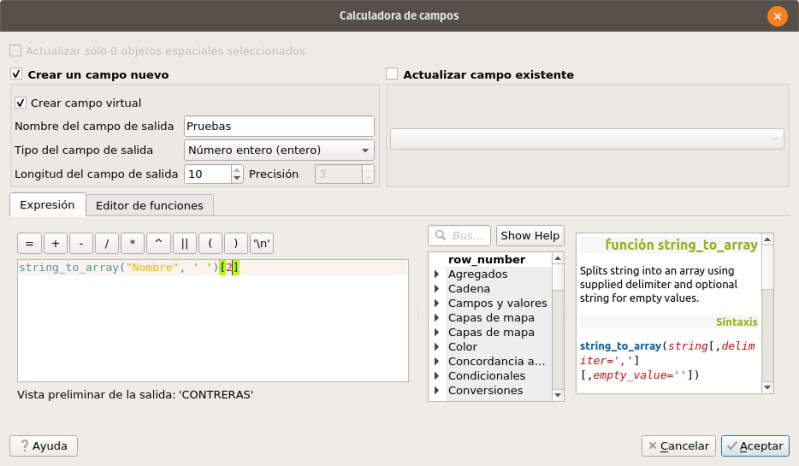Expand the Agregados function group
This screenshot has width=799, height=466.
[x=437, y=274]
